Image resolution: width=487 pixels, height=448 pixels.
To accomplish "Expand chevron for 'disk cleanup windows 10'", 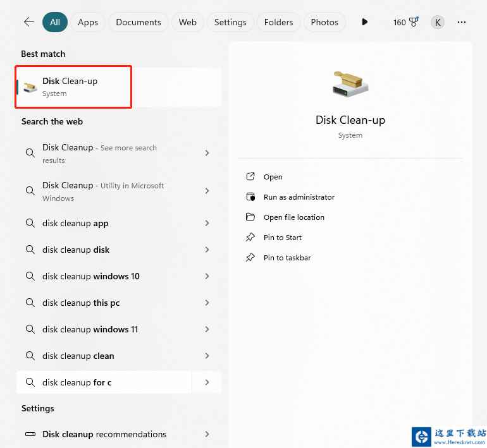I will click(x=207, y=276).
